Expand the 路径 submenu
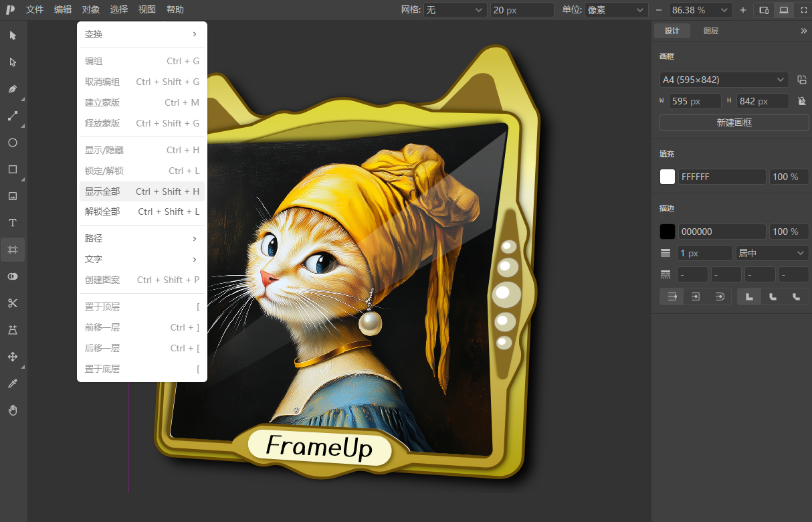This screenshot has width=812, height=522. 142,238
